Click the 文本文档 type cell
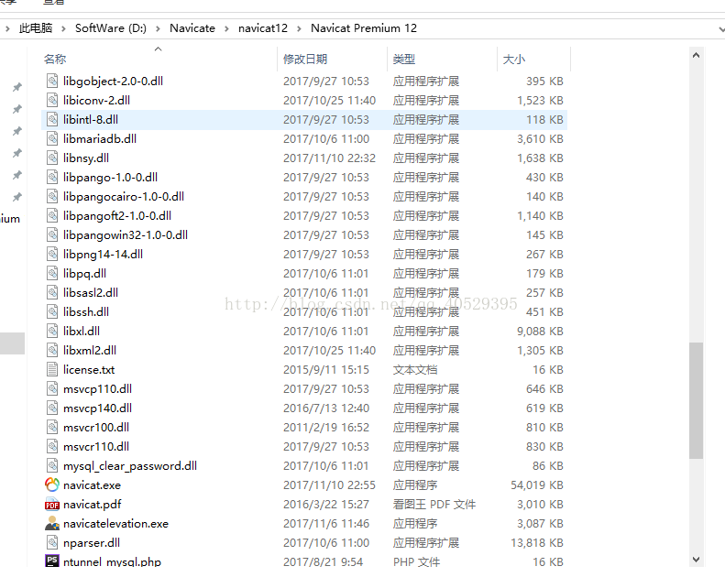The height and width of the screenshot is (588, 725). coord(415,369)
